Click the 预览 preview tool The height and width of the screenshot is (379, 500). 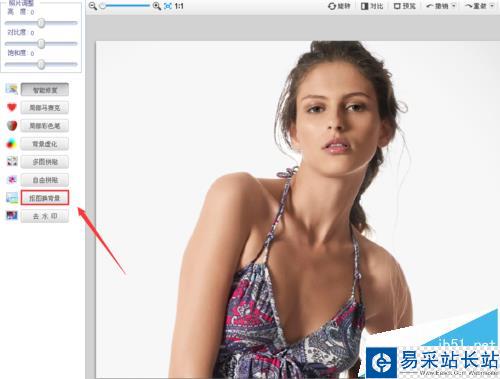405,6
